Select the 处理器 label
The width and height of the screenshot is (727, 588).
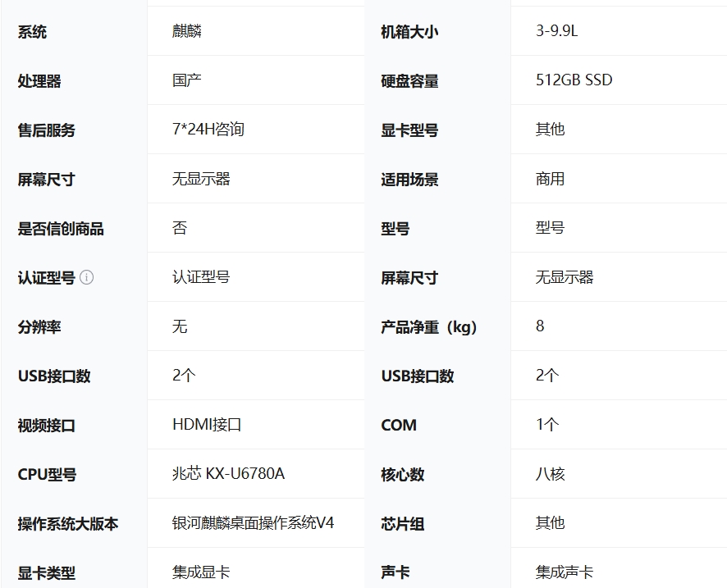click(x=39, y=81)
